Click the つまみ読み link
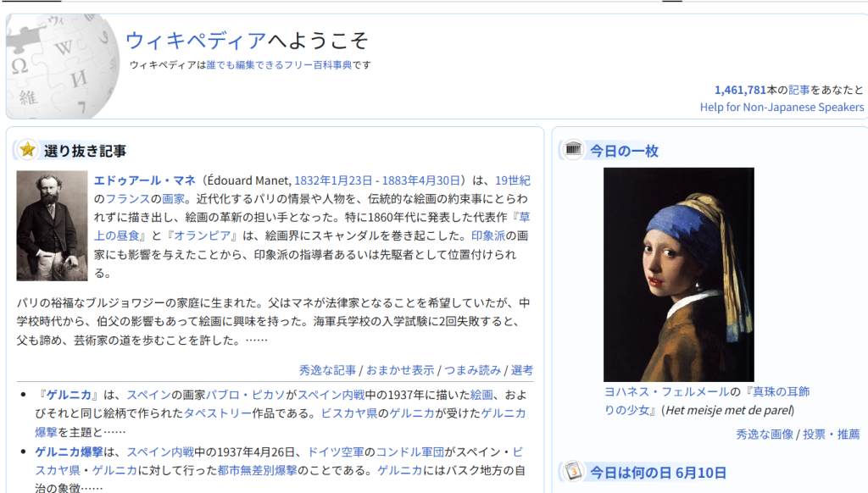Viewport: 868px width, 493px height. 473,370
